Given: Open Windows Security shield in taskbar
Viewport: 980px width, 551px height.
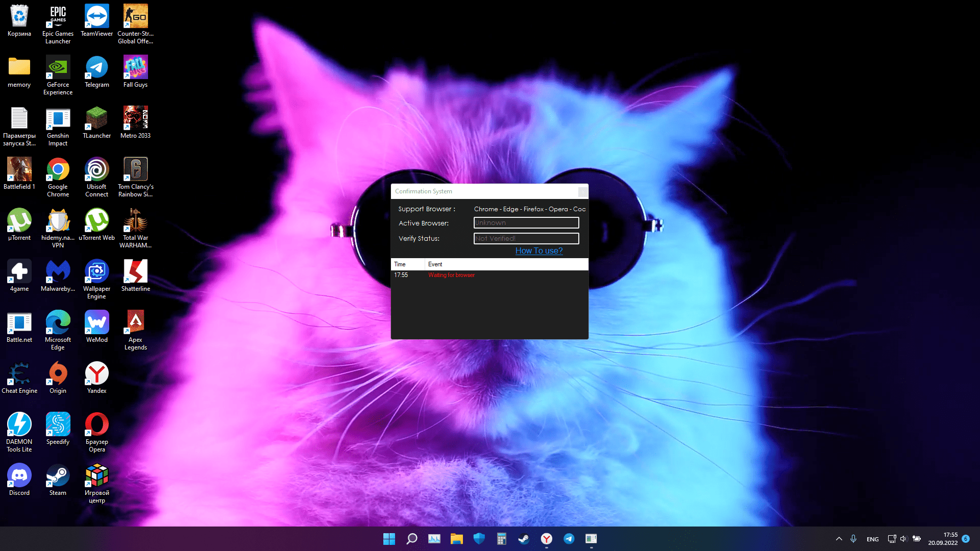Looking at the screenshot, I should click(479, 539).
